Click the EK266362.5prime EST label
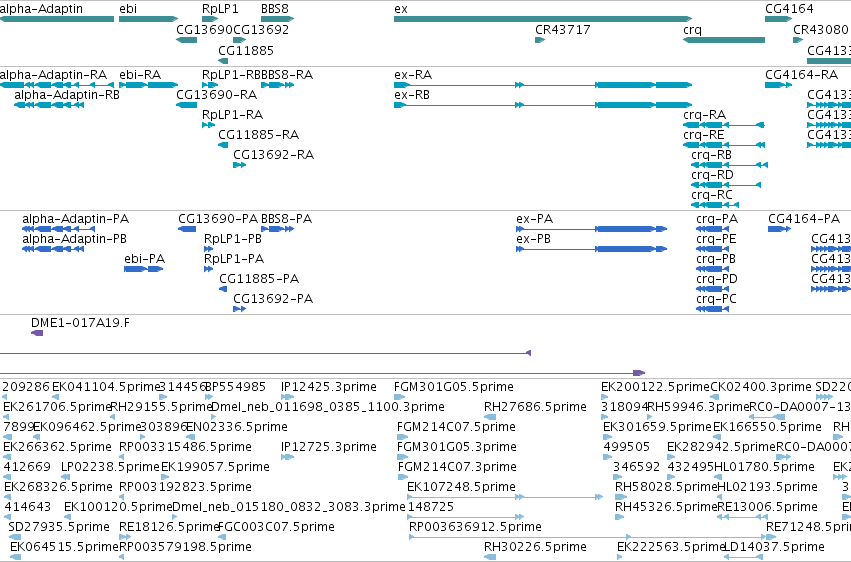Screen dimensions: 851x562 pos(57,448)
